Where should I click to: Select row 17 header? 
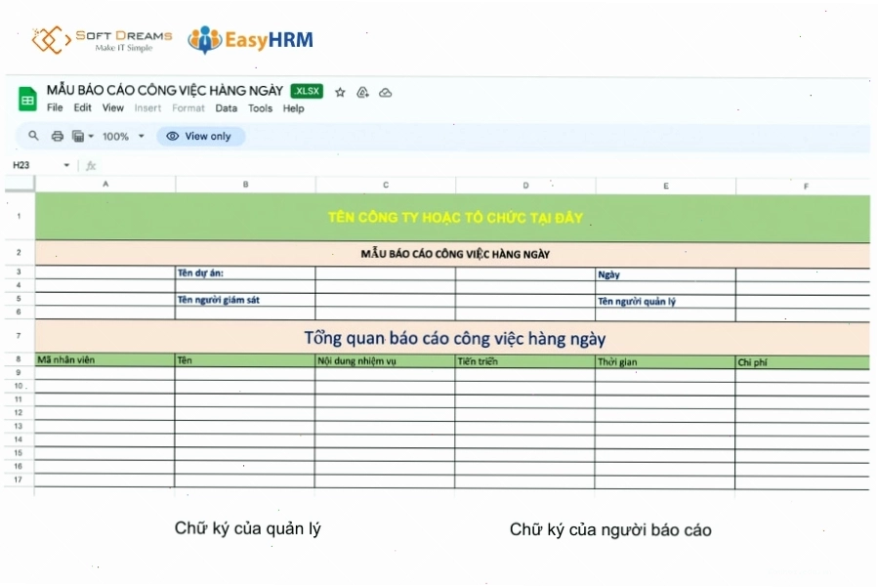[19, 480]
